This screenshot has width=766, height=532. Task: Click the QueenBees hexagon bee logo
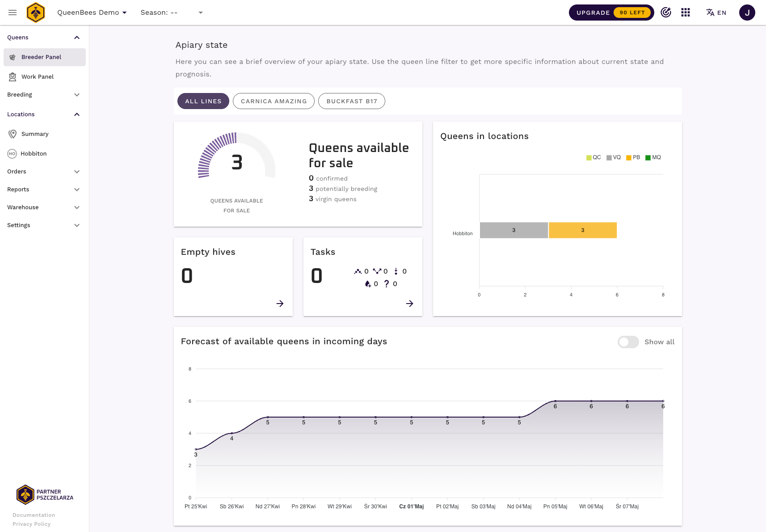coord(36,13)
